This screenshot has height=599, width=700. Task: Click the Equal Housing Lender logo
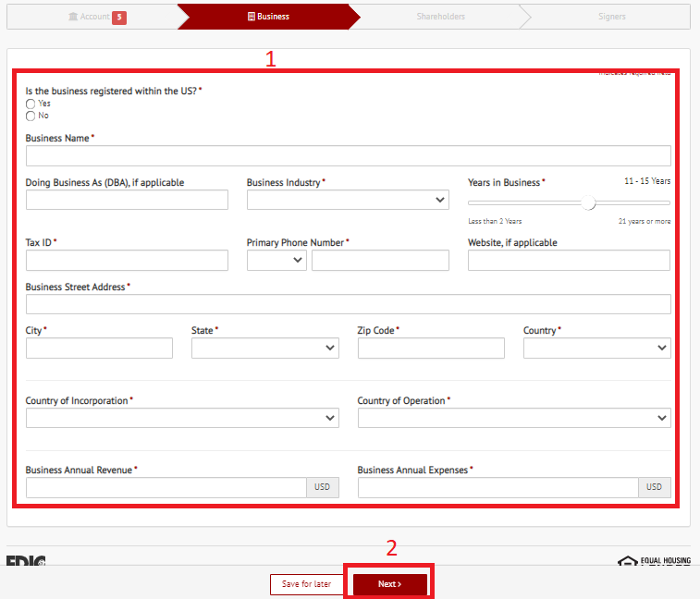point(653,560)
